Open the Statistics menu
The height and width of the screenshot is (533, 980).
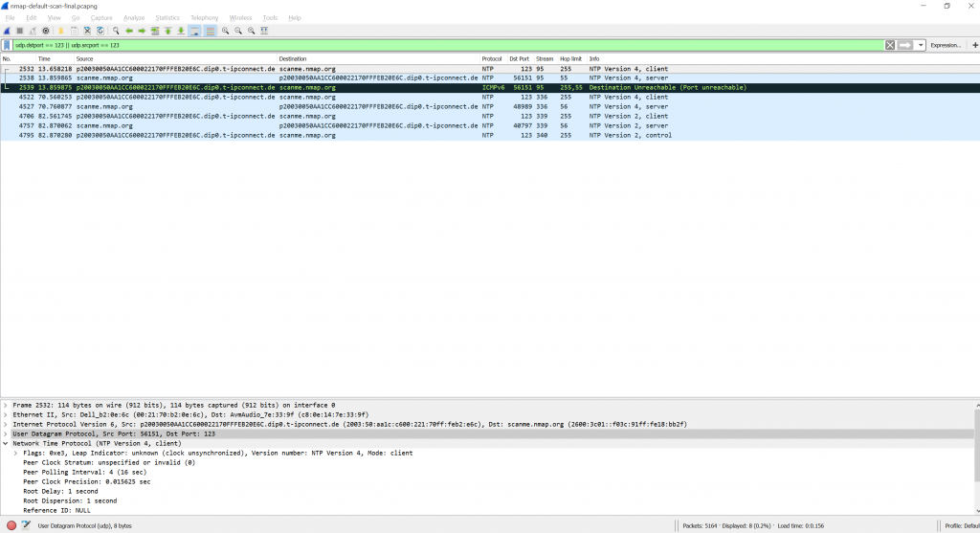(167, 17)
